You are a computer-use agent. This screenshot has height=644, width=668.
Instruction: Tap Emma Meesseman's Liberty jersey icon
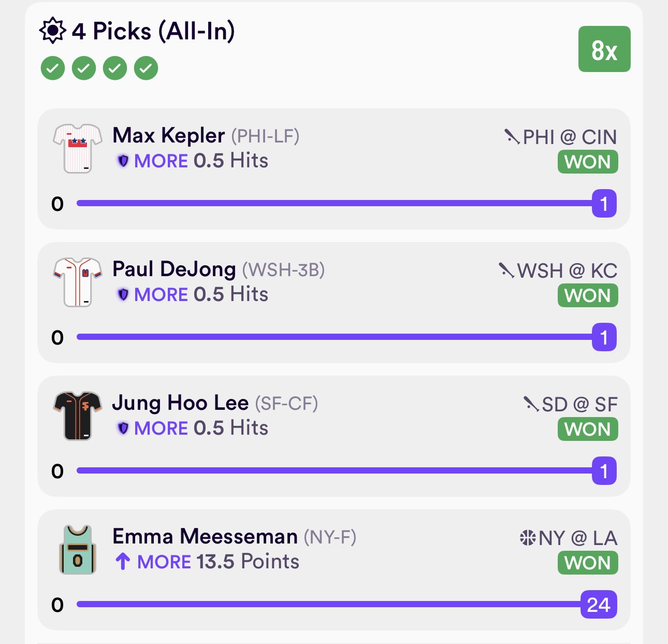(x=78, y=550)
